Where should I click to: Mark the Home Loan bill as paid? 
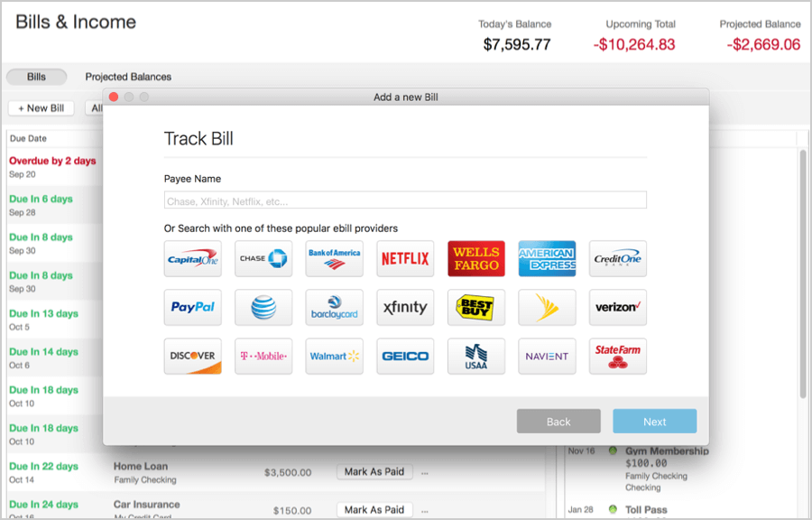click(x=374, y=471)
